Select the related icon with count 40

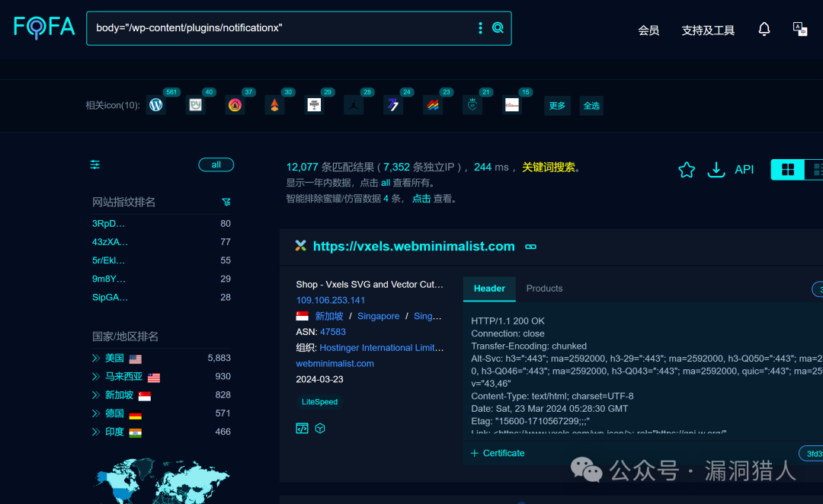[x=195, y=105]
